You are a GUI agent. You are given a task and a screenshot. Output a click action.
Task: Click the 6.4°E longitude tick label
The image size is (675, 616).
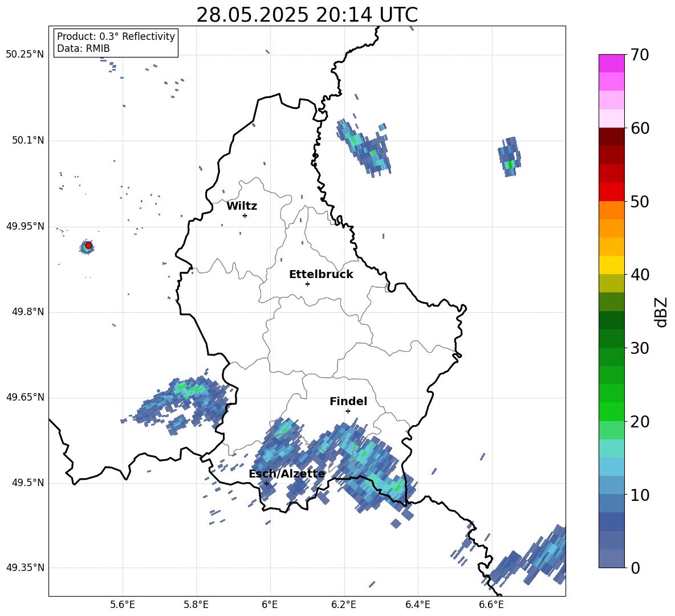tap(417, 605)
